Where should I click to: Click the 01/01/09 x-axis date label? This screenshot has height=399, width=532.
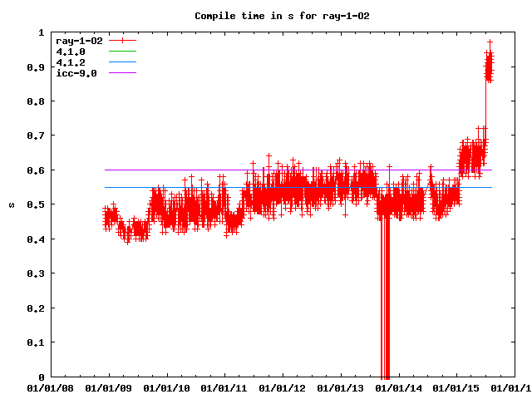[109, 387]
